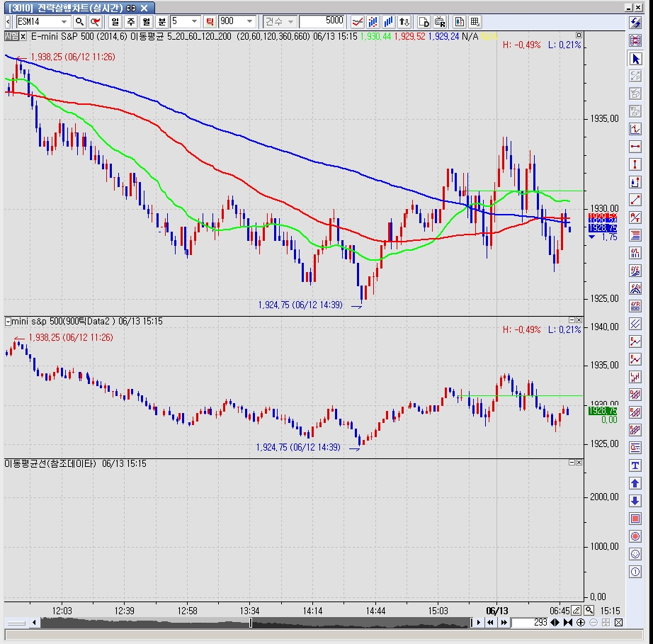Select the diagonal trend line tool

635,200
